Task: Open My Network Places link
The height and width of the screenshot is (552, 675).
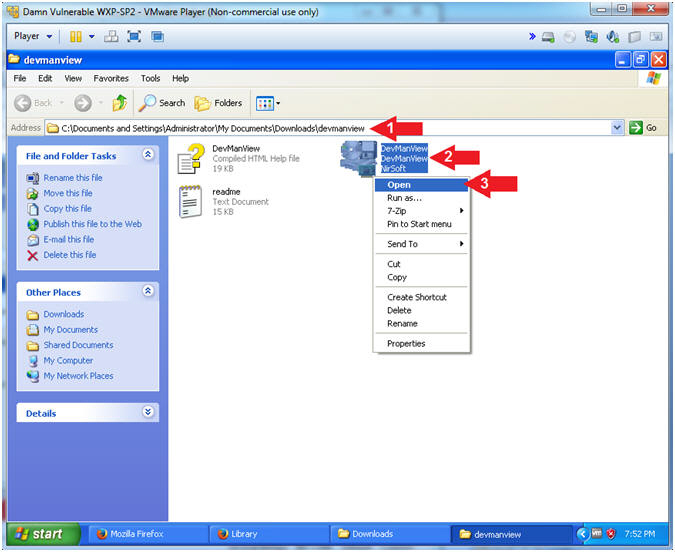Action: 78,376
